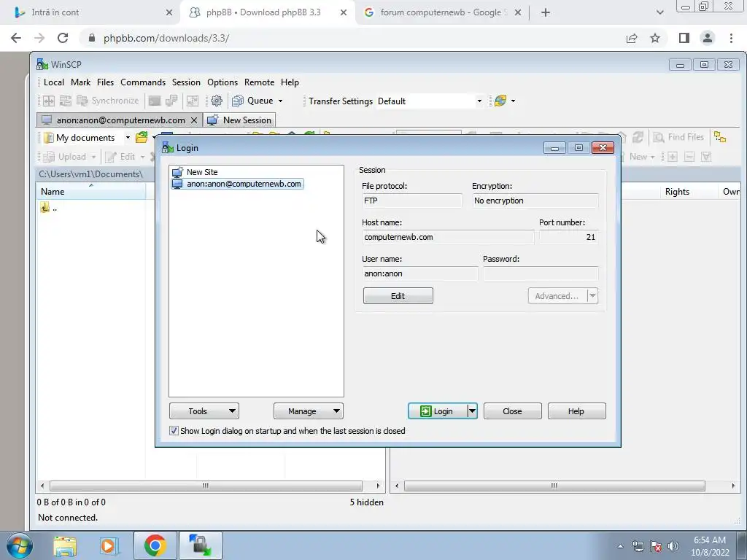The image size is (747, 560).
Task: Click the Open Terminal console icon
Action: 155,101
